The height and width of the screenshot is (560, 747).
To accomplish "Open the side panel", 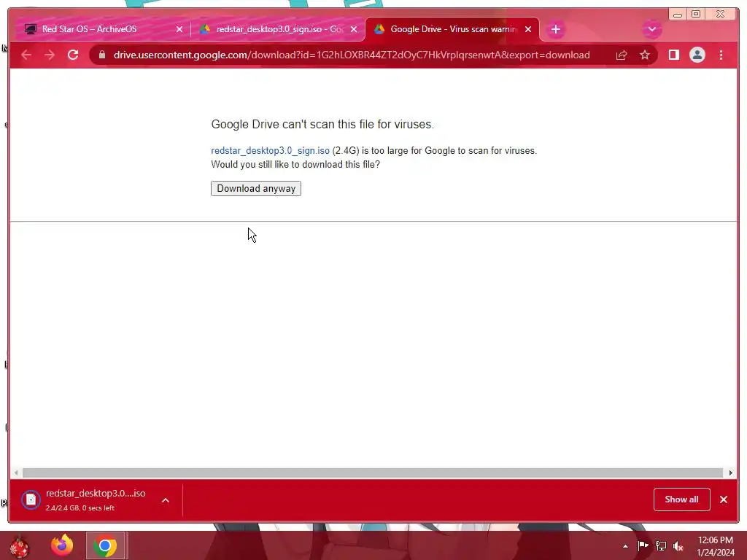I will pyautogui.click(x=673, y=55).
